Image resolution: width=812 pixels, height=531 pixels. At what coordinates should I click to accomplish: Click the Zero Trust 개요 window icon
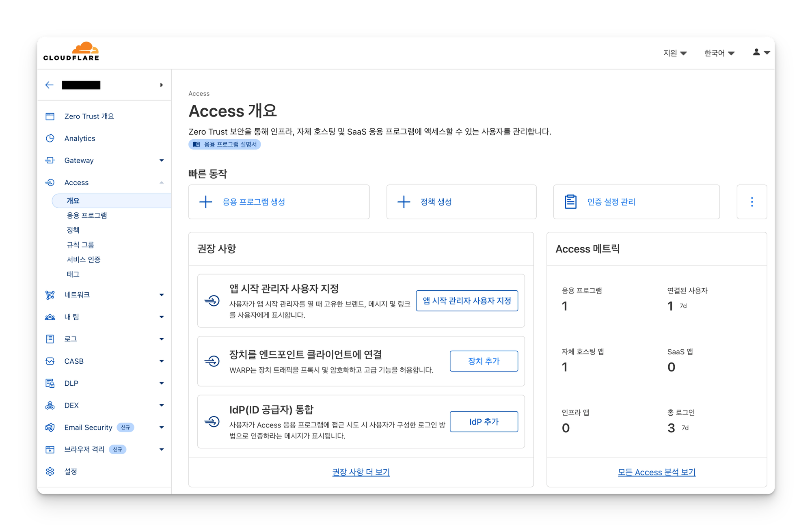pyautogui.click(x=50, y=117)
